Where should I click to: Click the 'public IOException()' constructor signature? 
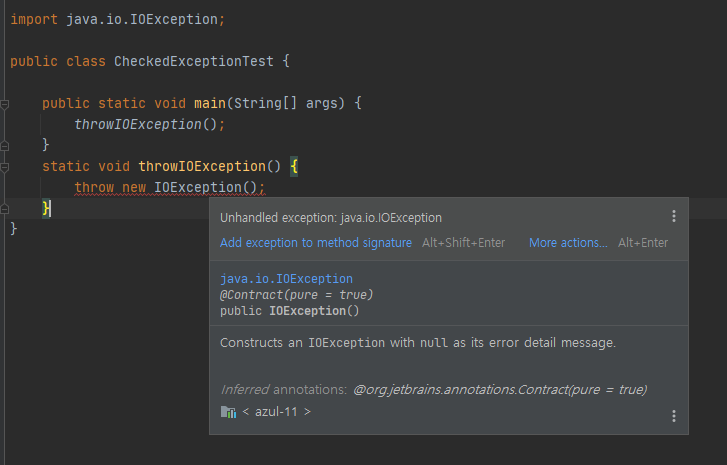coord(289,311)
